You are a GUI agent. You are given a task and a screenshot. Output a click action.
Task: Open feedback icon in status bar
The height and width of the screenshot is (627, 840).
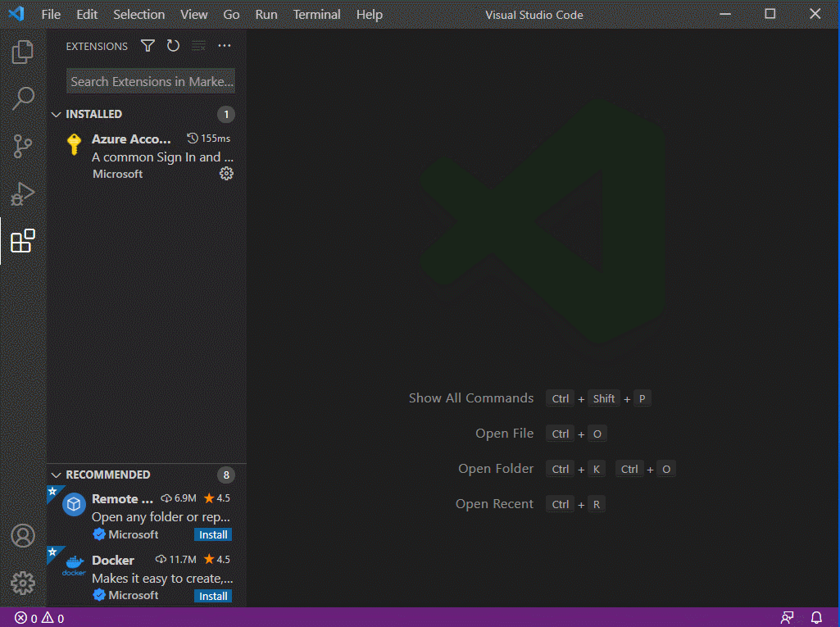[787, 618]
